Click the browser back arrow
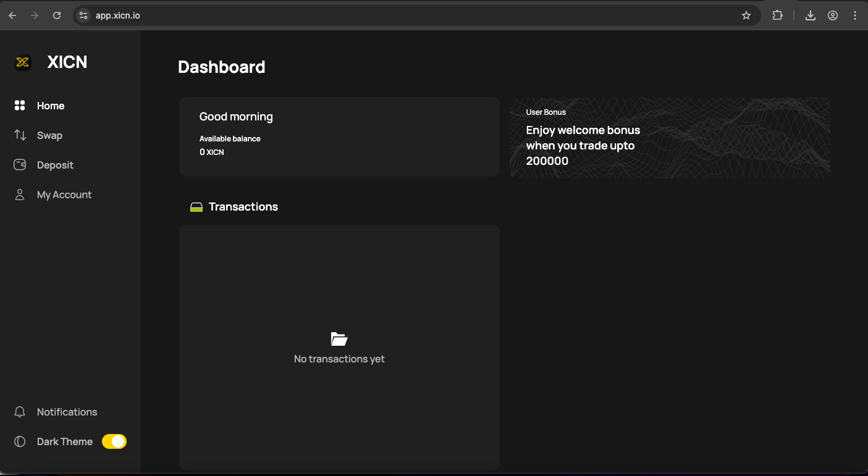 (12, 15)
